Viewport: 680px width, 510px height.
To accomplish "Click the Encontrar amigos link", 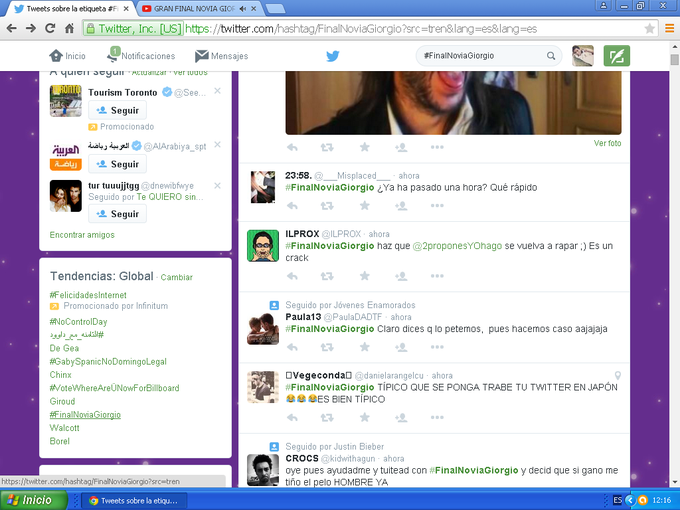I will pos(82,235).
